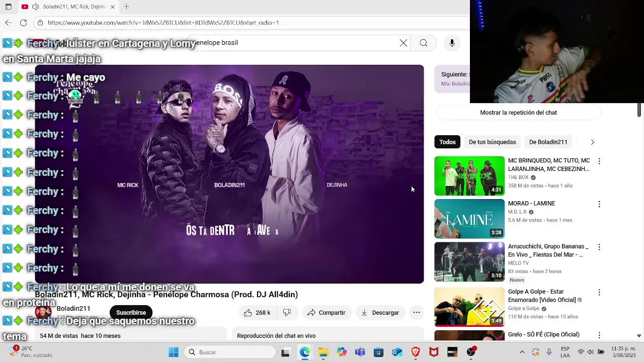Show more filter chips with right arrow
Screen dimensions: 644x362
(x=592, y=142)
